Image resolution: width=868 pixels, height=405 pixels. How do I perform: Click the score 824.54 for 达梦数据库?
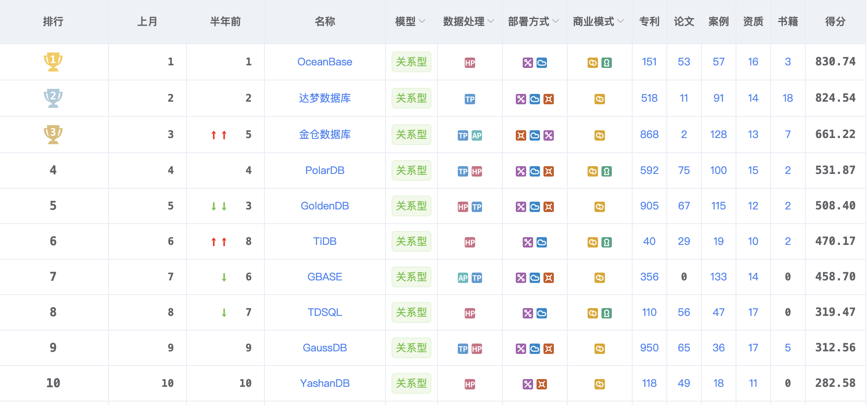tap(836, 98)
